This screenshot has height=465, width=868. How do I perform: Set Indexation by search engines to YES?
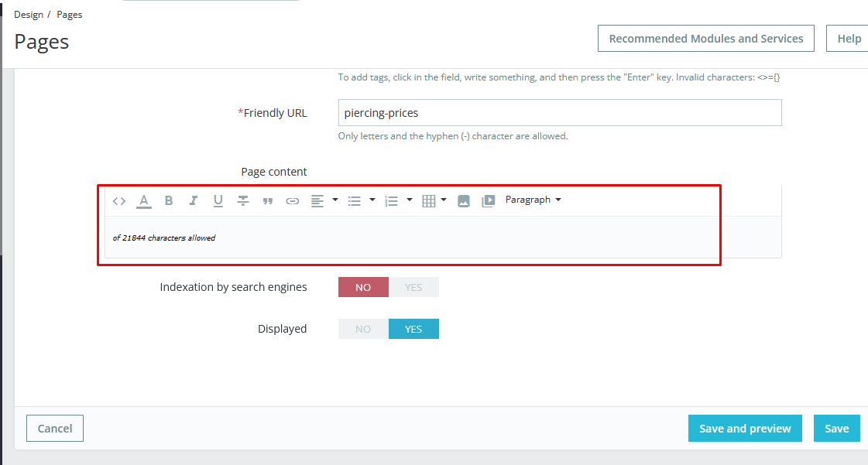pos(413,288)
